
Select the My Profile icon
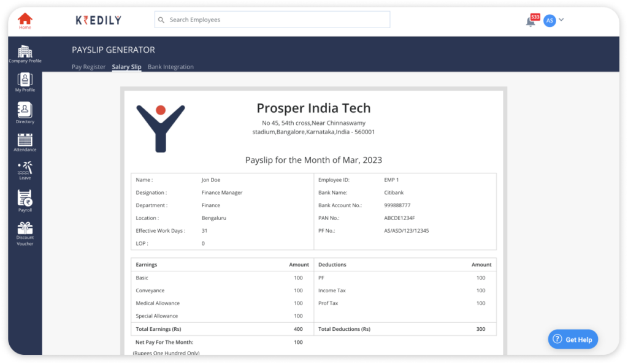pos(25,80)
